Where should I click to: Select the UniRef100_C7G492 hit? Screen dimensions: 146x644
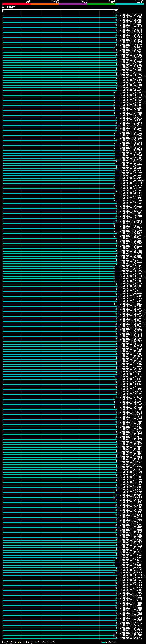point(131,201)
